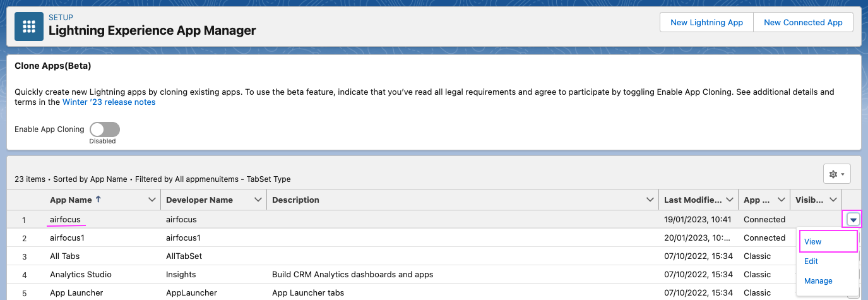This screenshot has height=300, width=868.
Task: Click New Connected App button
Action: (x=803, y=22)
